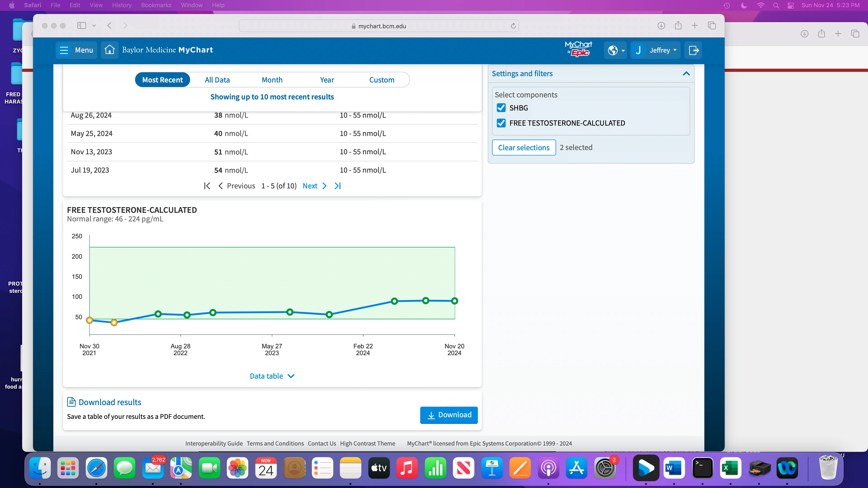This screenshot has width=868, height=488.
Task: Open Finder from the Dock
Action: coord(40,468)
